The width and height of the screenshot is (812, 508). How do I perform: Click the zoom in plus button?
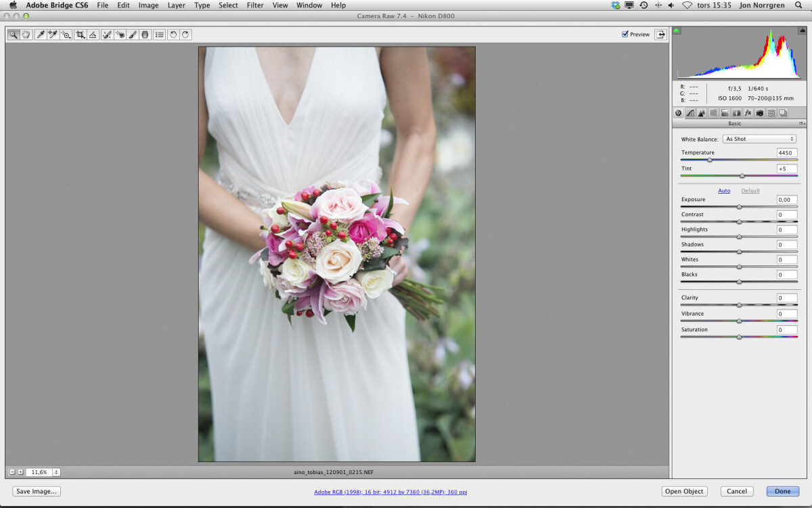20,472
